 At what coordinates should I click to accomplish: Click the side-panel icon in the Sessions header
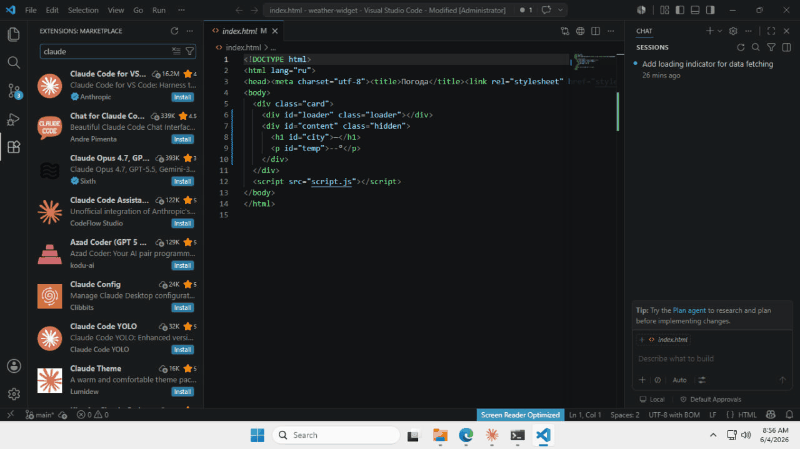[x=786, y=47]
